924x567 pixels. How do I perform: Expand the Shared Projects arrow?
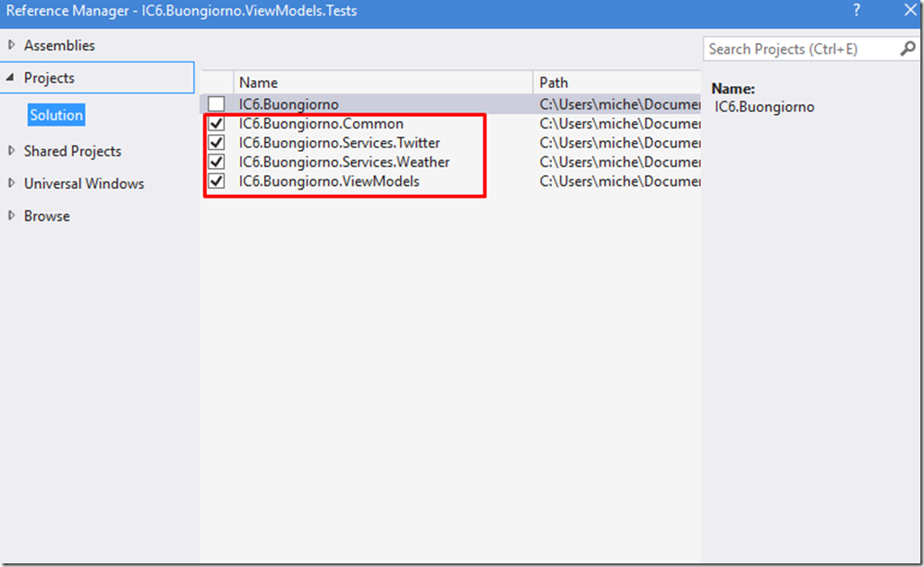[x=12, y=151]
